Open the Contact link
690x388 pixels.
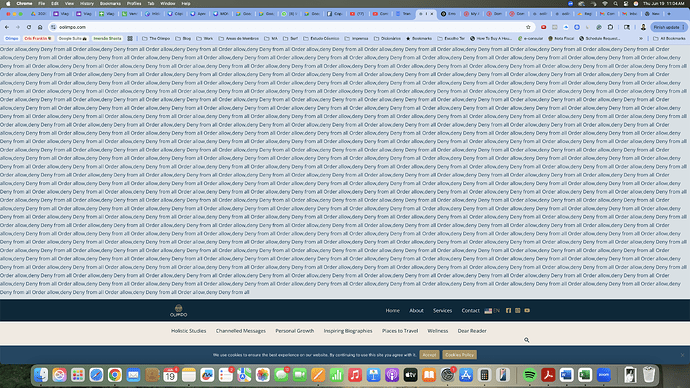[x=470, y=311]
